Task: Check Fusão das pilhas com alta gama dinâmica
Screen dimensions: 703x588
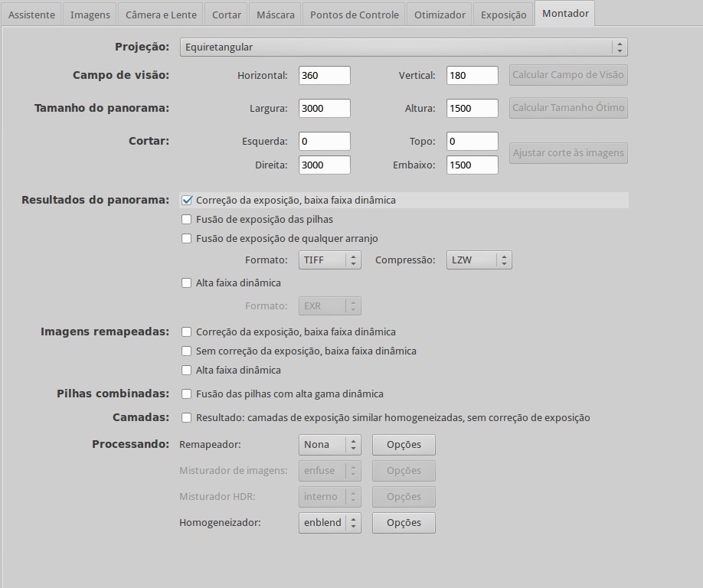Action: point(186,394)
